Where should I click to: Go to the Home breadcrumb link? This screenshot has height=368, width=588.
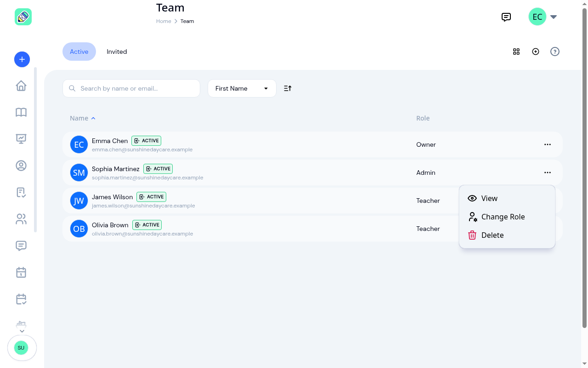(x=164, y=21)
